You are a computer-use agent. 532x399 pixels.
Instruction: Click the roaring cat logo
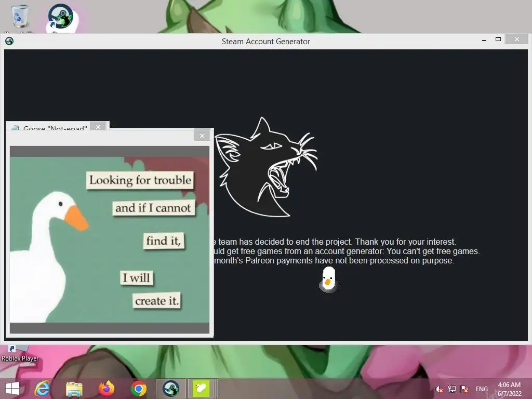point(265,167)
